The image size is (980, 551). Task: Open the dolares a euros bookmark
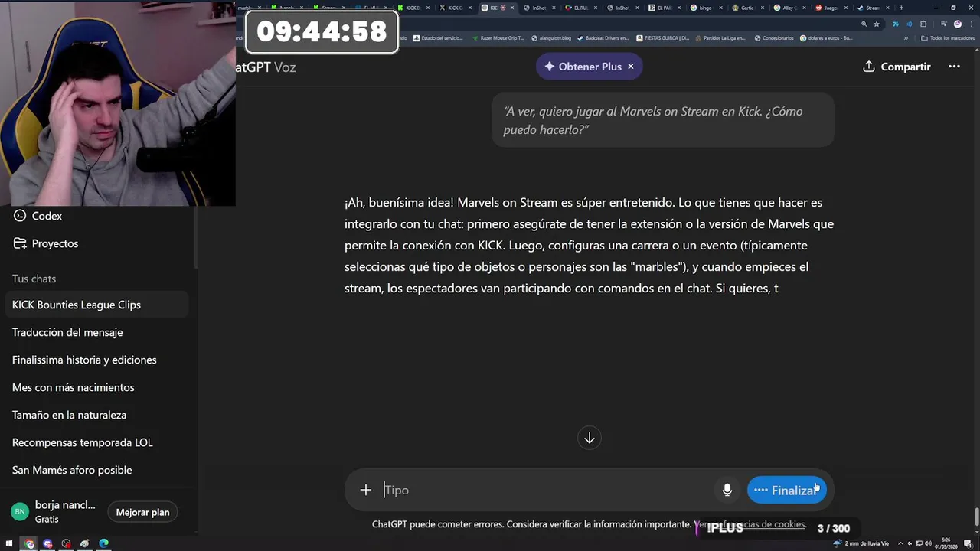click(x=826, y=38)
